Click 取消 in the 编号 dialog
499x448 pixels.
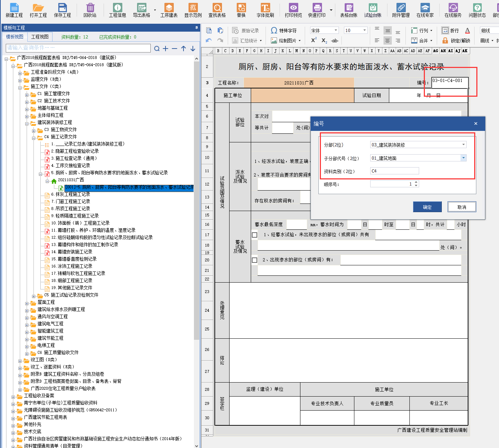coord(462,207)
